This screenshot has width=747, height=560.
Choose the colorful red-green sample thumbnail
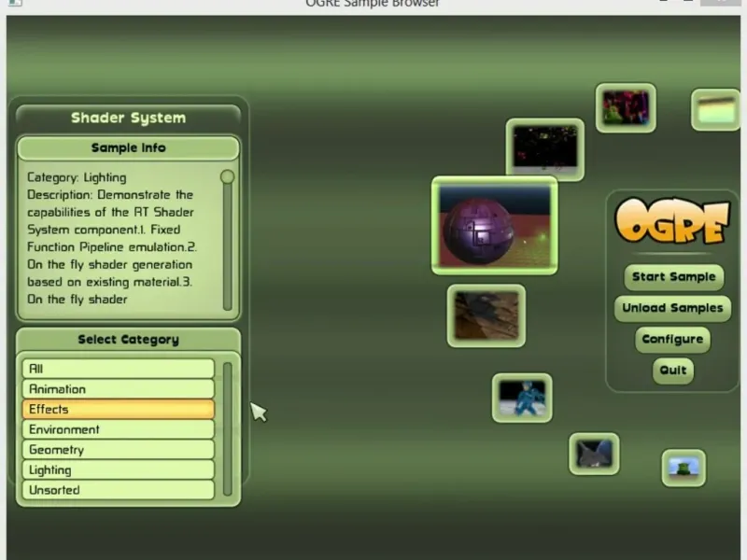pyautogui.click(x=626, y=108)
